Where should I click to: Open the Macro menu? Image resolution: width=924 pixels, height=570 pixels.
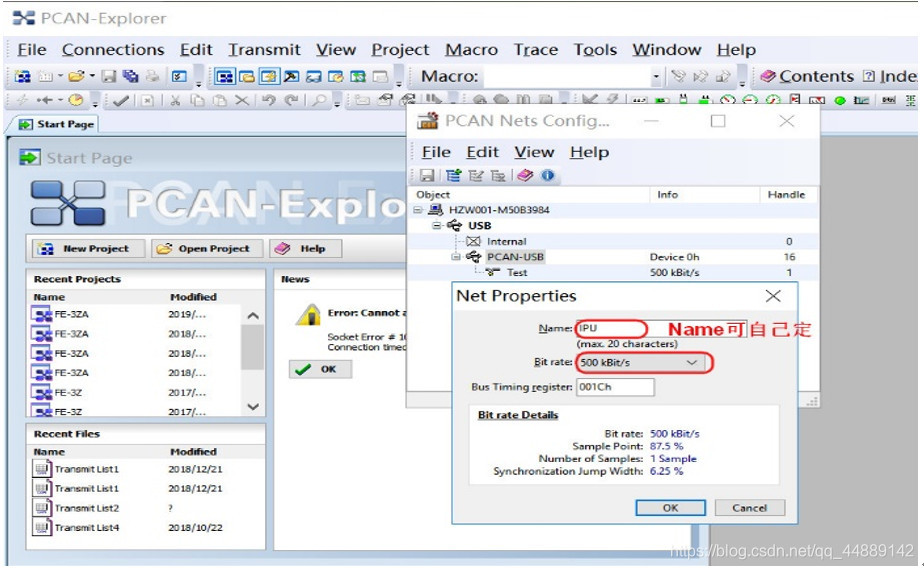pyautogui.click(x=471, y=50)
